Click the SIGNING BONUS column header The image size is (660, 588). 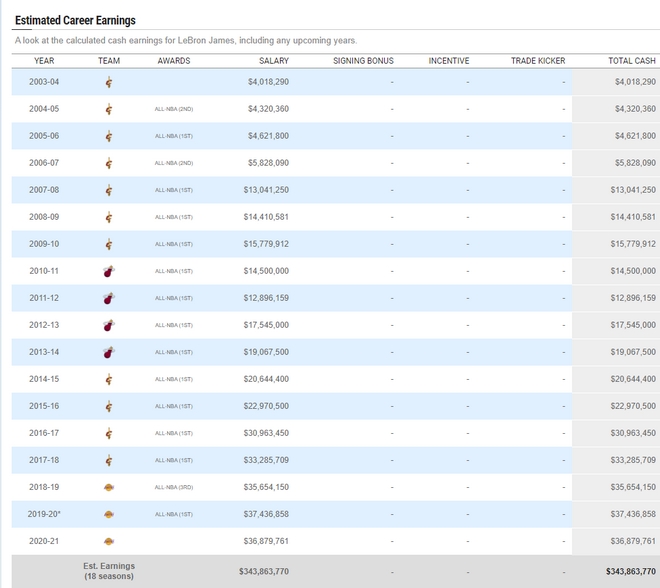pos(363,61)
